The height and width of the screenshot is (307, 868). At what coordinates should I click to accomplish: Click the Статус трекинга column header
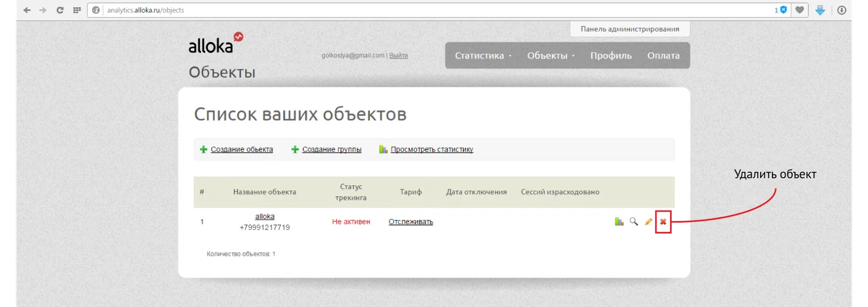[x=351, y=192]
